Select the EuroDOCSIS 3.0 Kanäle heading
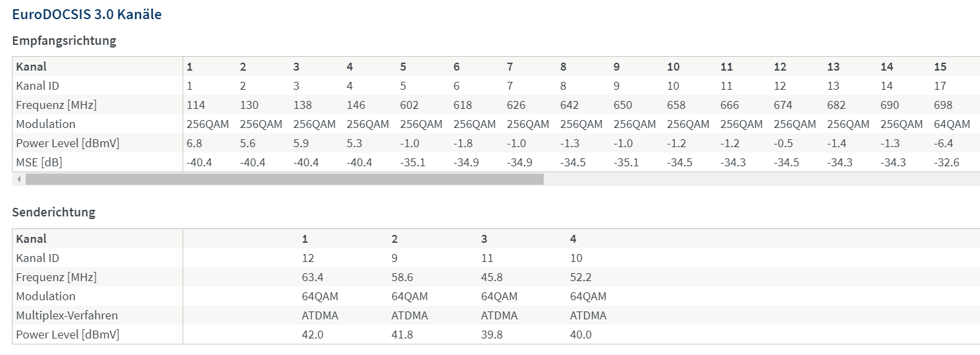Viewport: 980px width, 355px height. coord(87,15)
